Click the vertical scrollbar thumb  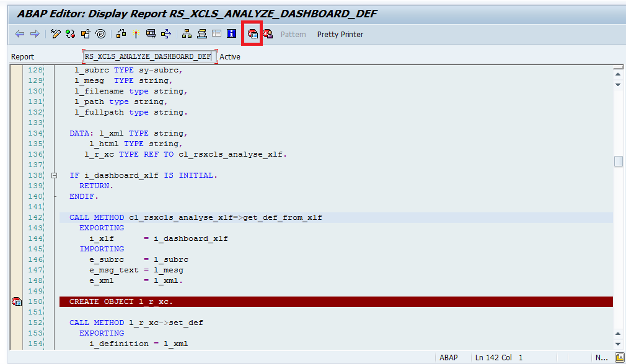click(x=618, y=161)
